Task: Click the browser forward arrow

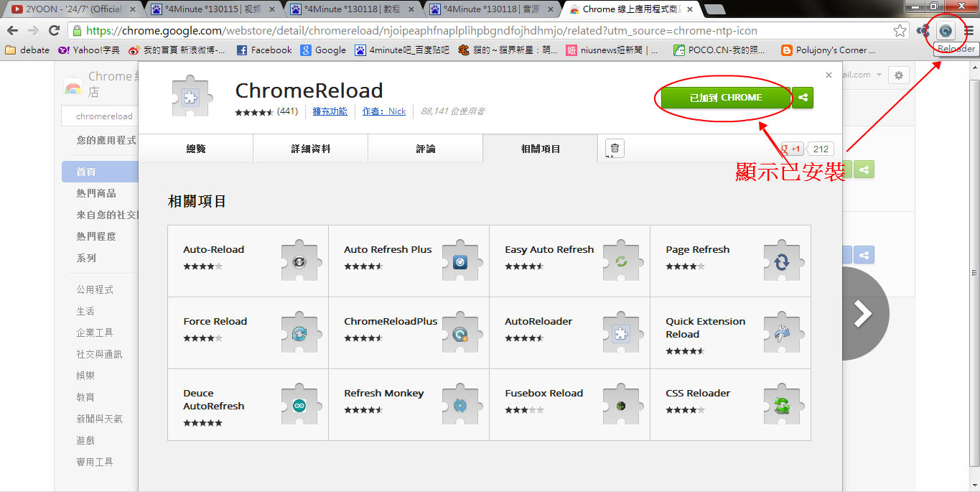Action: (33, 31)
